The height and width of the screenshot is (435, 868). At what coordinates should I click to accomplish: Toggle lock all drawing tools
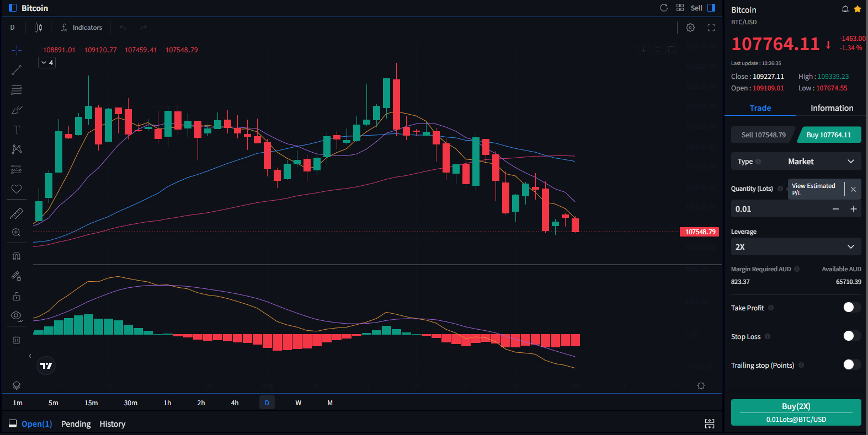point(17,296)
